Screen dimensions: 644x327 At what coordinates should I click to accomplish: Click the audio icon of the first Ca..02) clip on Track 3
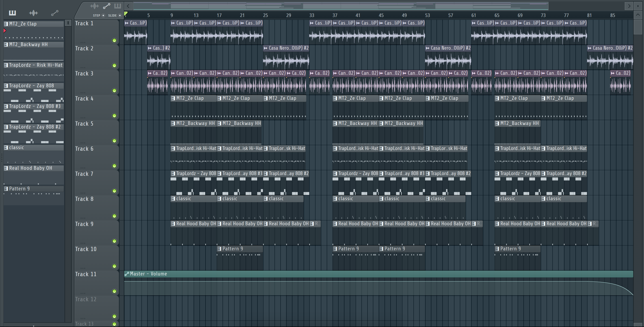tap(150, 73)
